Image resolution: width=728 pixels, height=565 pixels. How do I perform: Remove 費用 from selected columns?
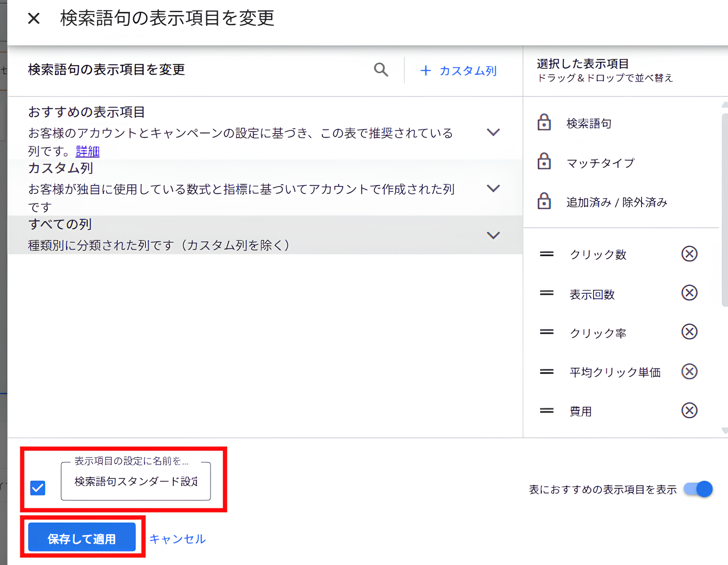click(689, 411)
